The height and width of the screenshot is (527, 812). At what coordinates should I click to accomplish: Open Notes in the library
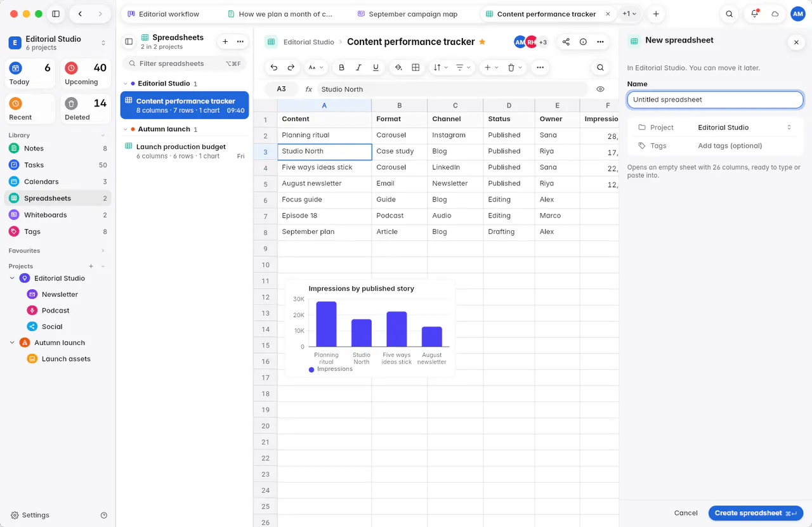[x=58, y=148]
